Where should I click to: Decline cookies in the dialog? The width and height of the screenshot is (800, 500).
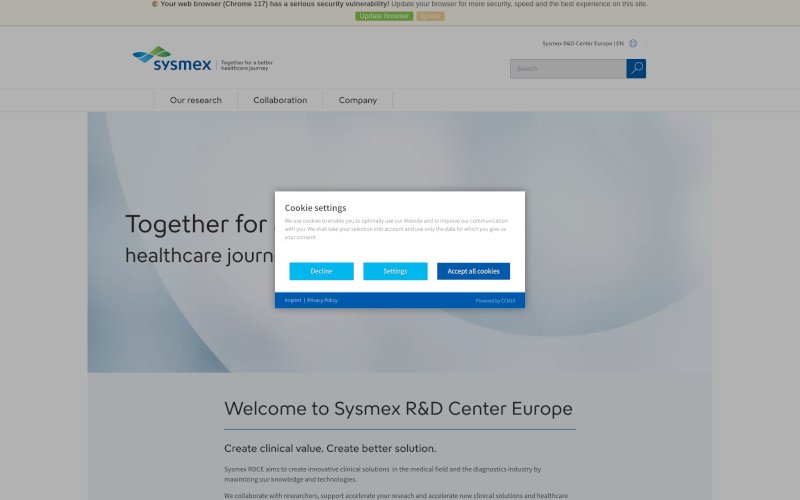(321, 271)
